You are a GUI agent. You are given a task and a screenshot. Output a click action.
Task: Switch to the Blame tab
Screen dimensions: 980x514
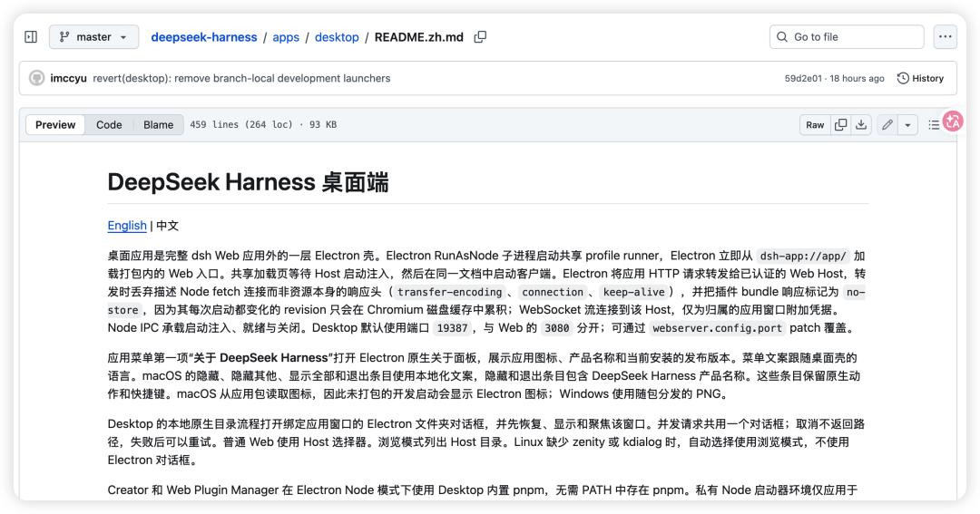coord(158,124)
